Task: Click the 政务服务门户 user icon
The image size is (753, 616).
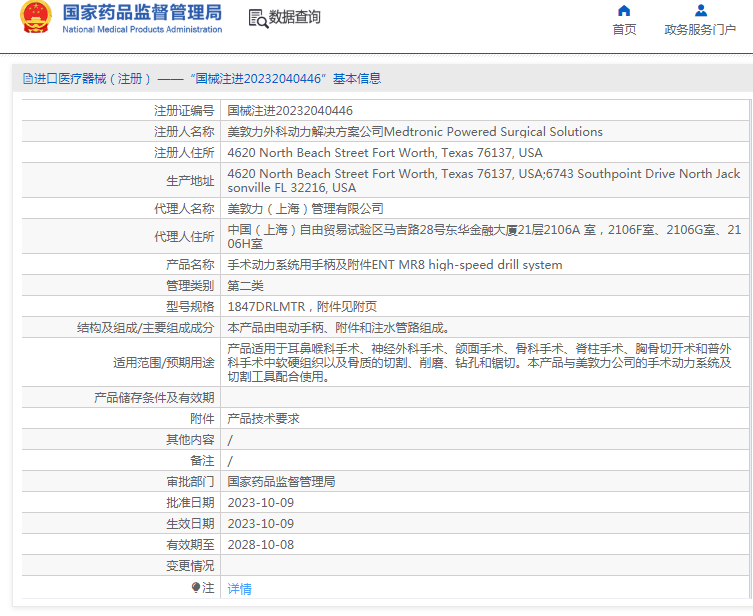Action: click(701, 11)
